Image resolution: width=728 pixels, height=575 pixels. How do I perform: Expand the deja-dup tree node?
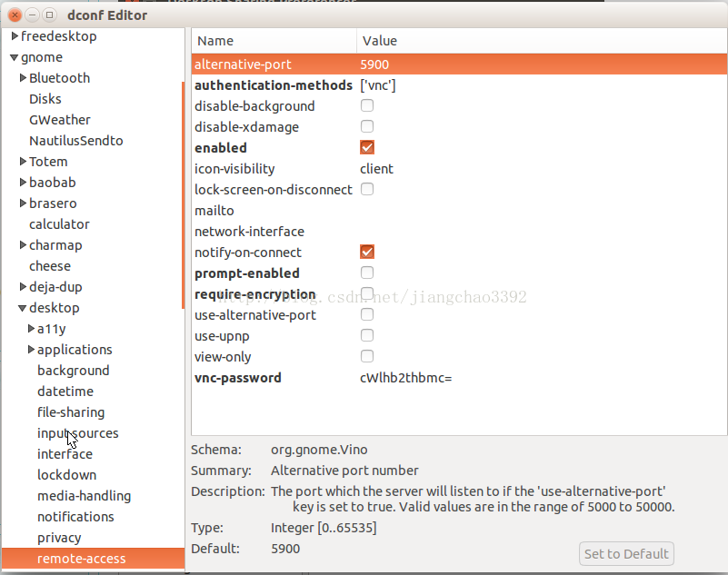tap(23, 286)
